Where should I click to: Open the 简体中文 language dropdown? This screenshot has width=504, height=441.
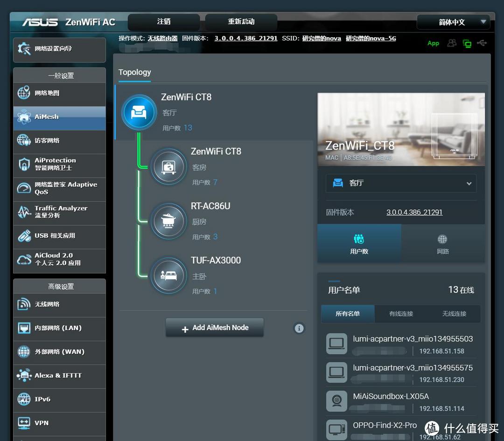click(453, 22)
